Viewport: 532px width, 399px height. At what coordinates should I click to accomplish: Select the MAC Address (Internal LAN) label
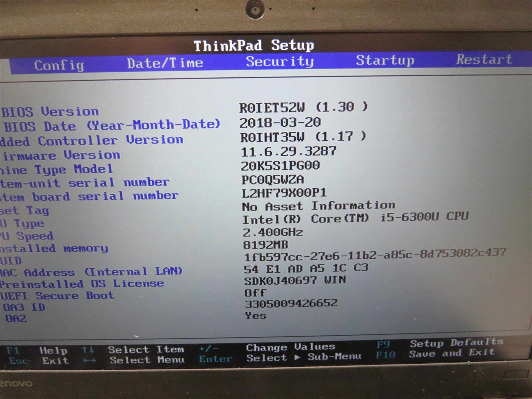[x=91, y=272]
